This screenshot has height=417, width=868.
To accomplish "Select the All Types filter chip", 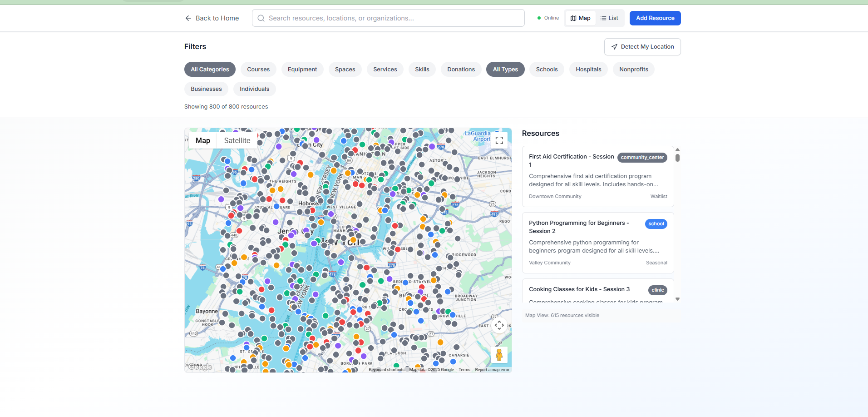I will pos(505,69).
